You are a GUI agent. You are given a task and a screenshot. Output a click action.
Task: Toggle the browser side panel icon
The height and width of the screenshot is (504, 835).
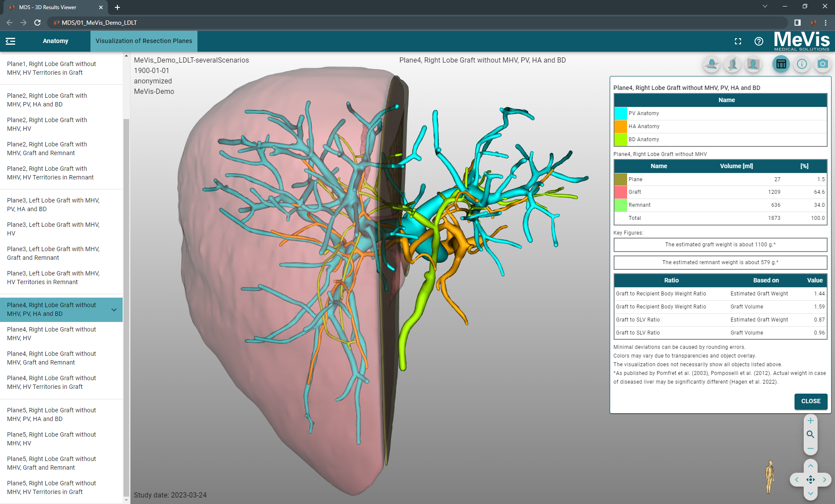click(x=798, y=23)
